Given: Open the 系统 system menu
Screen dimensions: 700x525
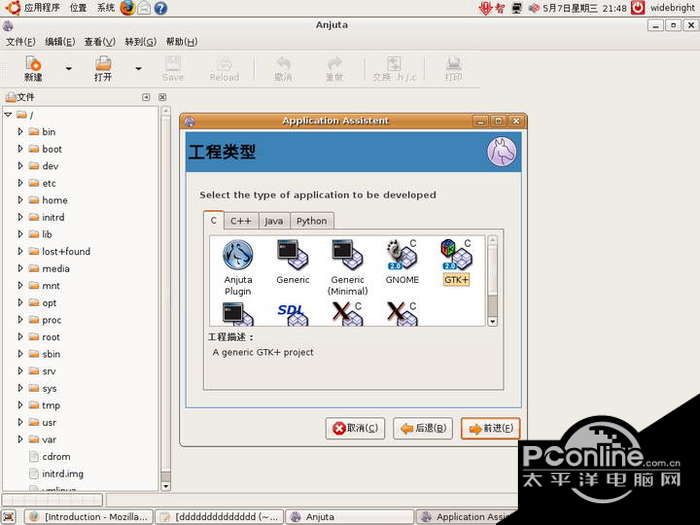Looking at the screenshot, I should [x=106, y=8].
